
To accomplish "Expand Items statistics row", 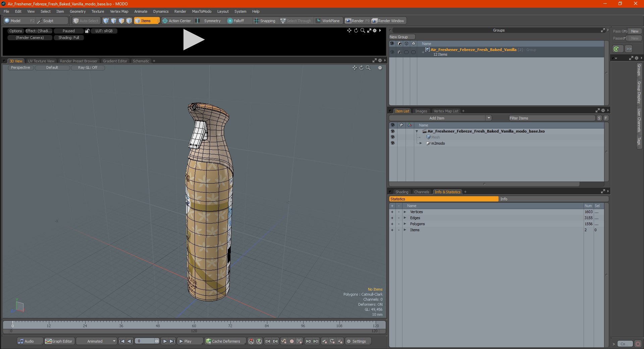I will coord(405,230).
